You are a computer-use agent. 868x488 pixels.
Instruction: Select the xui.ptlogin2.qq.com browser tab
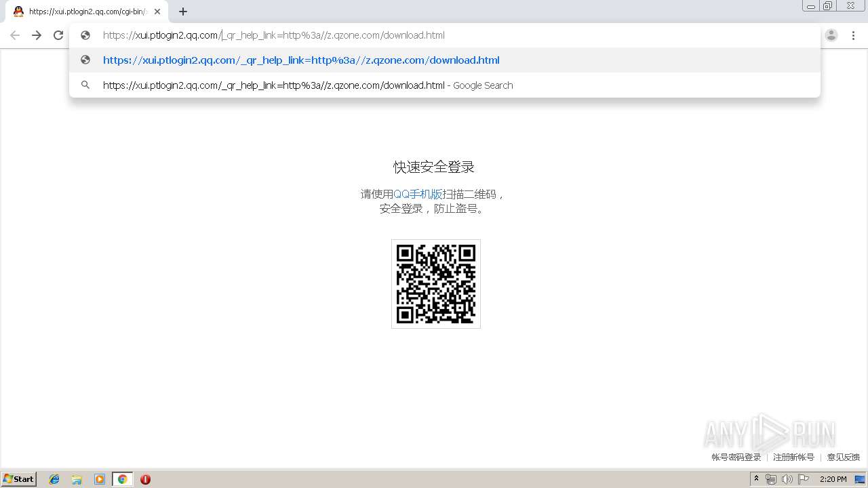87,12
